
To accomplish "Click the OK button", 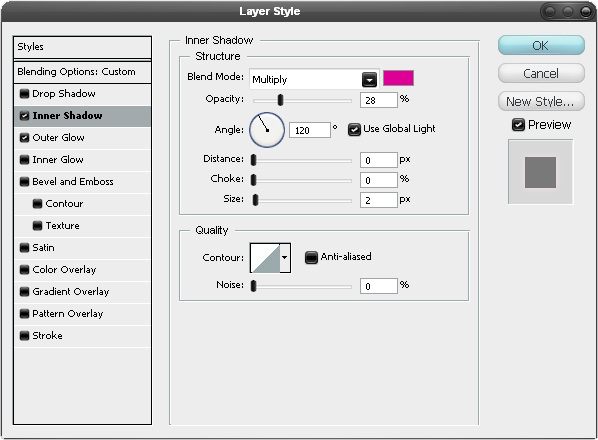I will 541,45.
